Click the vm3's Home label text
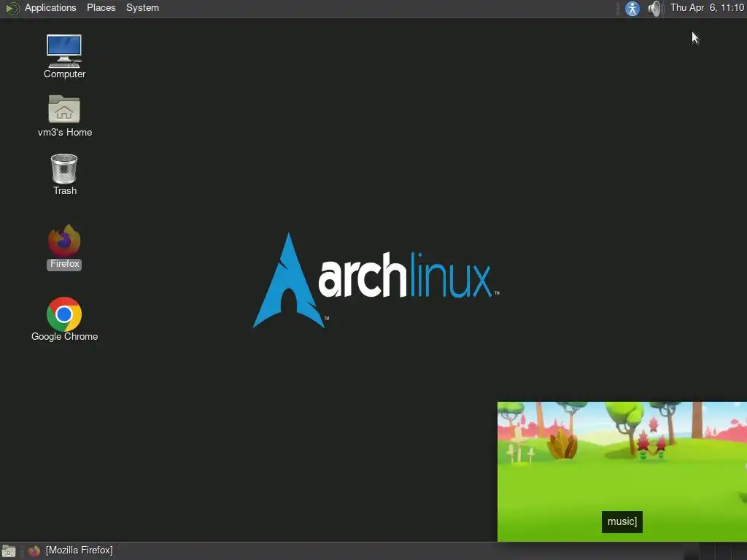Screen dimensions: 747x560 65,133
